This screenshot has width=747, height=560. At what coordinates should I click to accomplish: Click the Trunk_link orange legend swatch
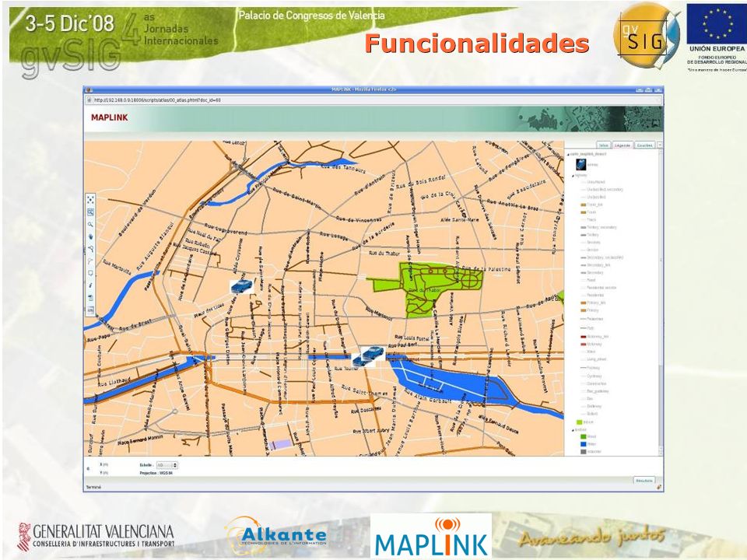pos(583,205)
